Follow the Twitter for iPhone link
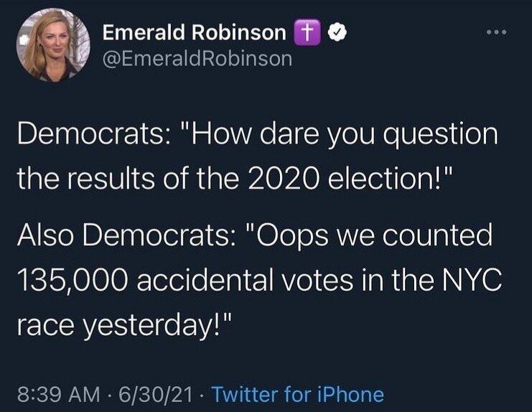532x412 pixels. pos(298,394)
